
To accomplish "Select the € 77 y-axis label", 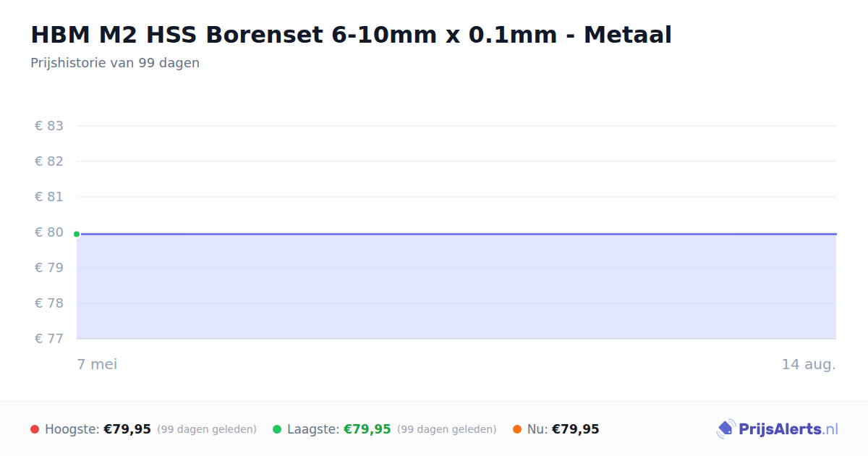I will (x=49, y=338).
